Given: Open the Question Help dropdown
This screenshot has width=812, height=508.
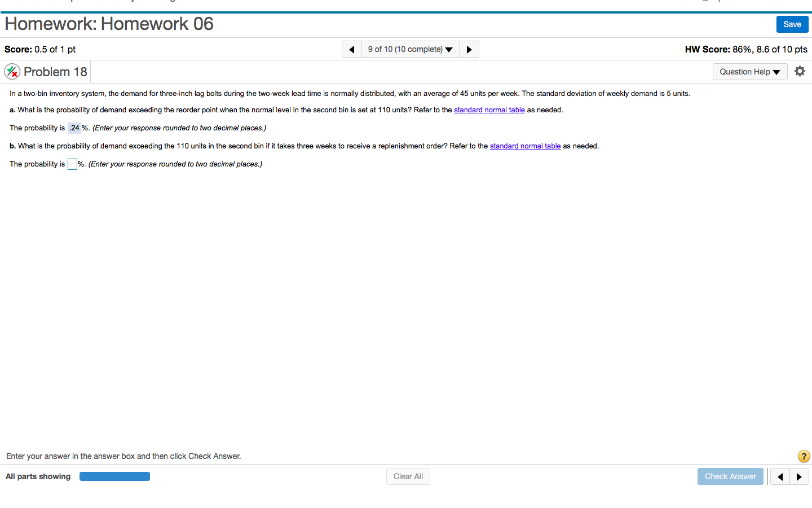Looking at the screenshot, I should pos(750,72).
